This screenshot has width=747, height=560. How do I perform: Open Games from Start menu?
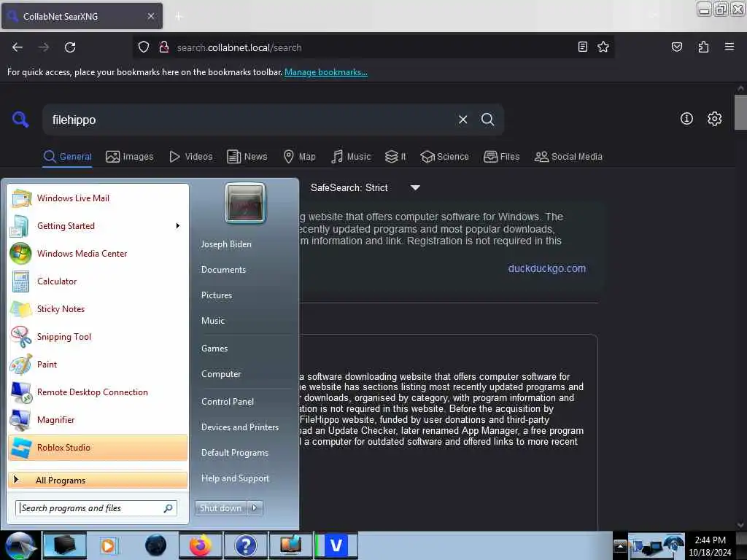pos(214,349)
